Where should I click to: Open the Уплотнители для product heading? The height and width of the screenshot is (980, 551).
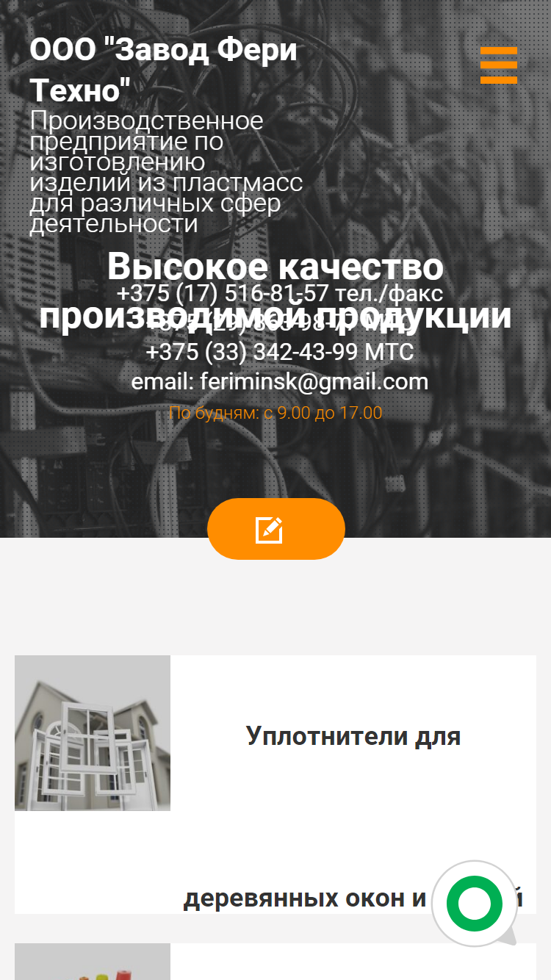(353, 735)
